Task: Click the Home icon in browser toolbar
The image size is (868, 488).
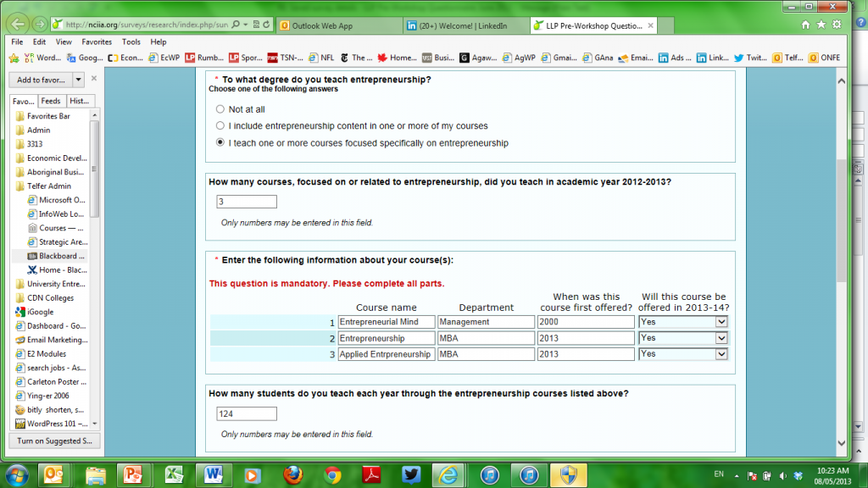Action: point(805,25)
